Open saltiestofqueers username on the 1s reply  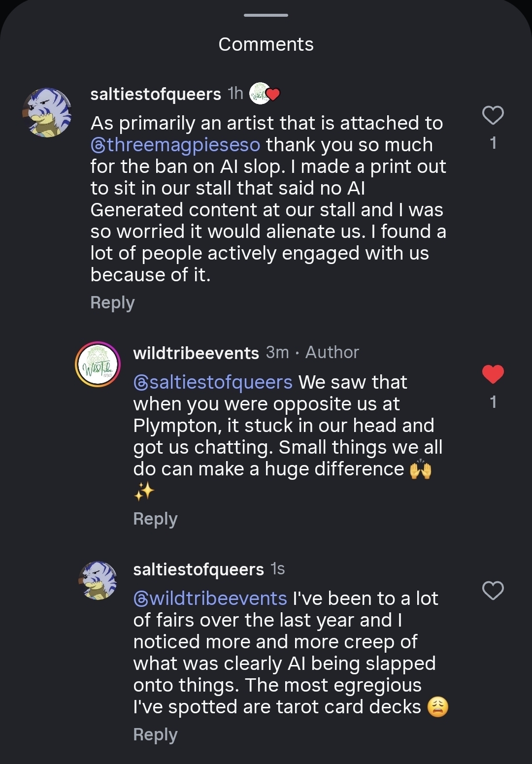[x=199, y=569]
